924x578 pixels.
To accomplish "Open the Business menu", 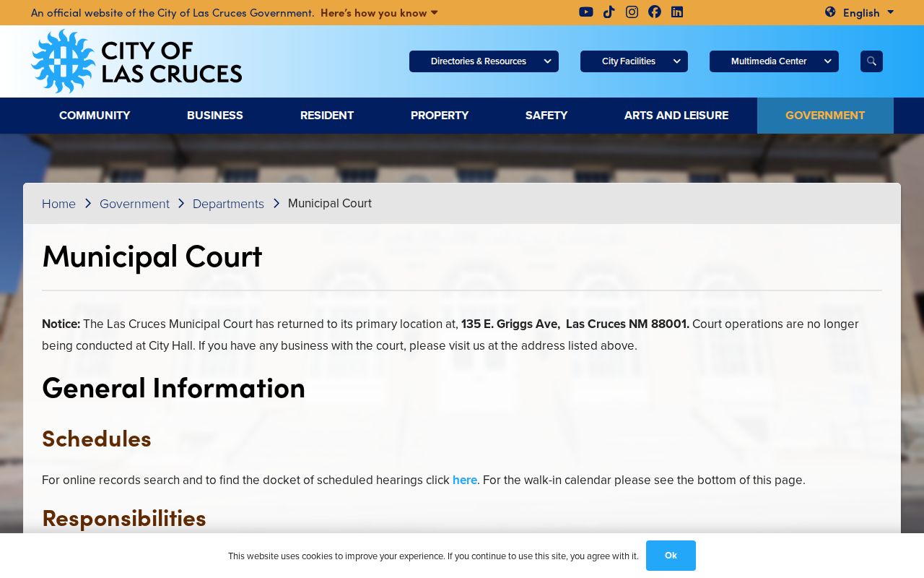I will pyautogui.click(x=215, y=116).
